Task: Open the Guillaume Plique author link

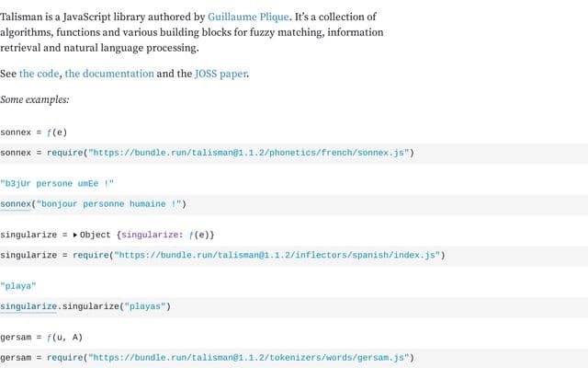Action: click(x=248, y=17)
